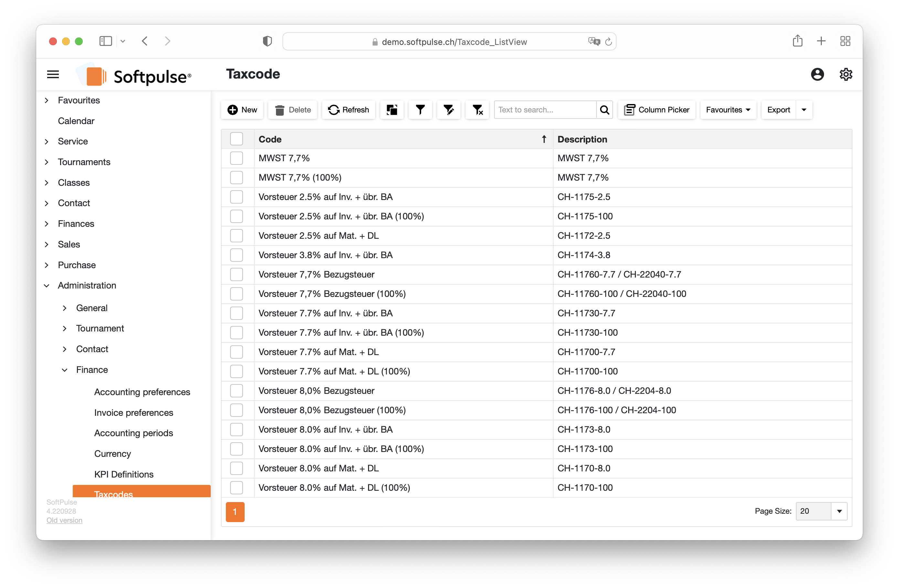Check the MWST 7,7% (100%) row checkbox
Viewport: 899px width, 588px height.
[237, 177]
